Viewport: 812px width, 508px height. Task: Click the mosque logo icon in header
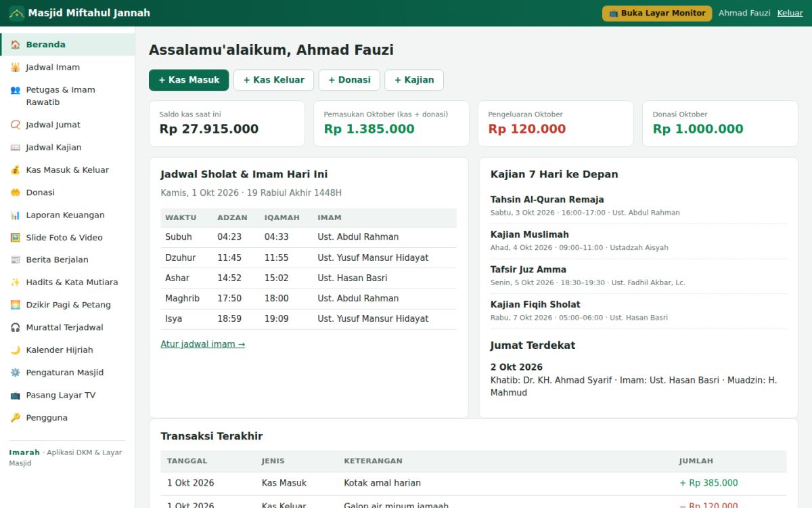tap(16, 13)
